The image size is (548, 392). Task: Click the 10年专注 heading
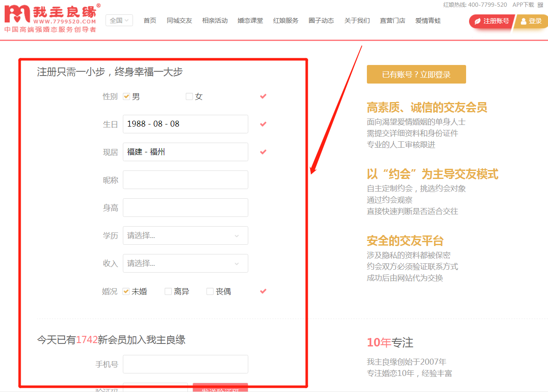pyautogui.click(x=390, y=343)
